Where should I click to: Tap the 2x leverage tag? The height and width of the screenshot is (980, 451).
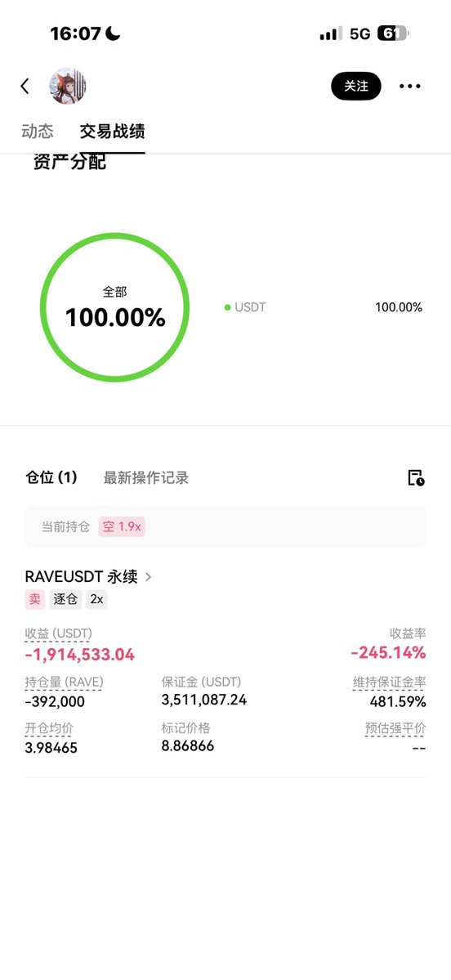tap(97, 600)
